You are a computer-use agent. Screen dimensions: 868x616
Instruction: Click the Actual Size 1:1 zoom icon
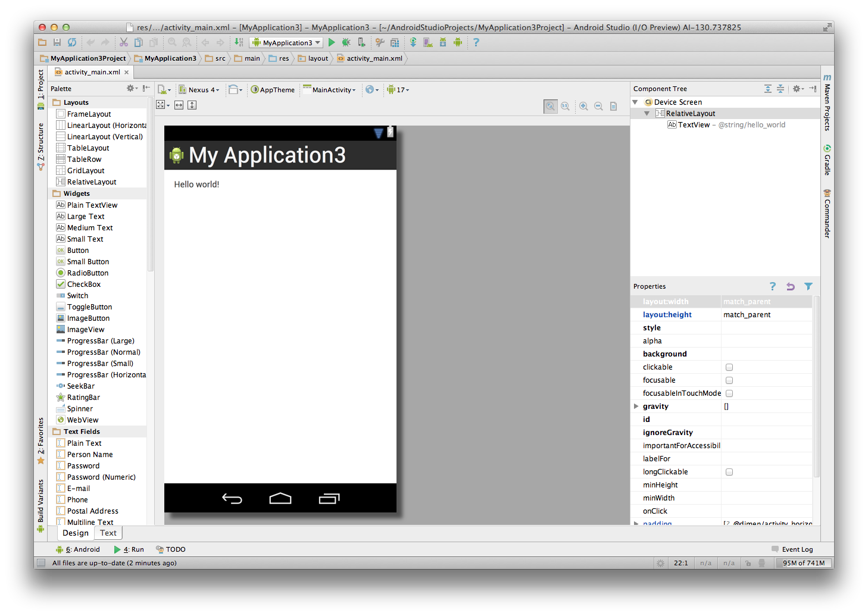click(x=566, y=106)
